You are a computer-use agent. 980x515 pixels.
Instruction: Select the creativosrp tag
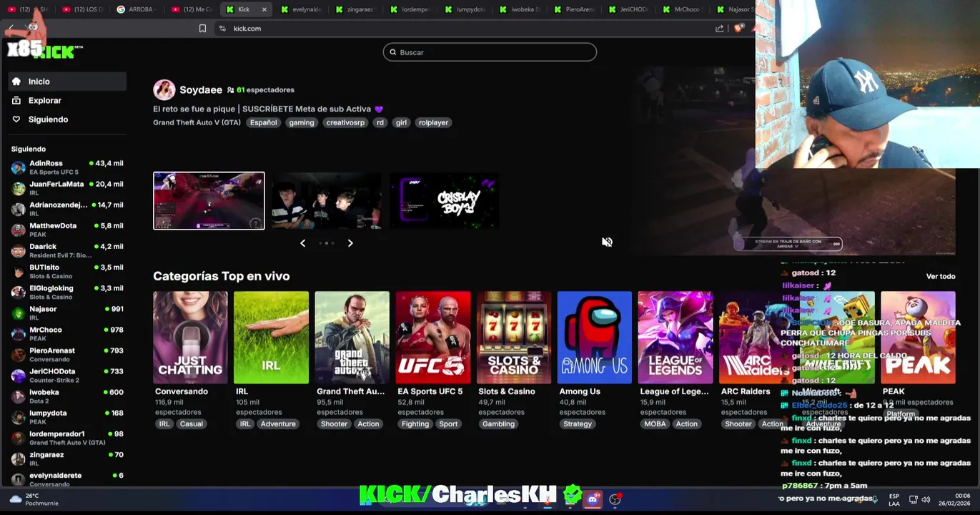tap(345, 122)
